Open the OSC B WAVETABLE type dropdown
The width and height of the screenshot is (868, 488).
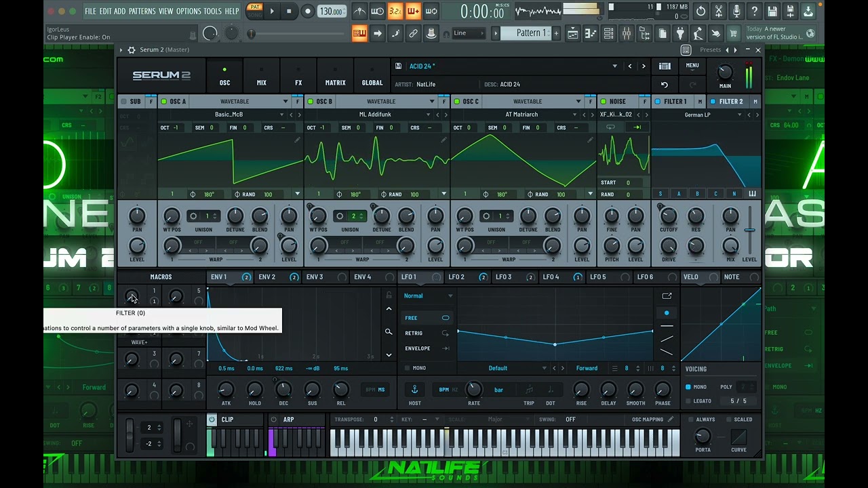(x=432, y=102)
